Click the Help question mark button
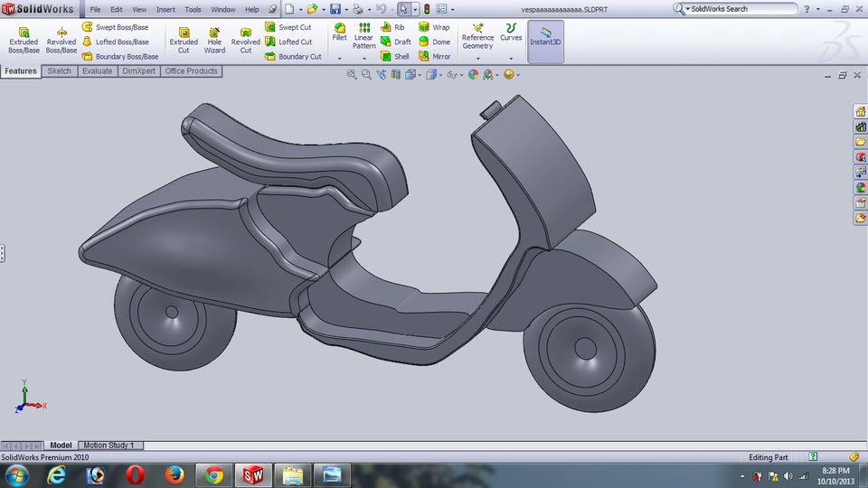This screenshot has width=868, height=488. (807, 9)
